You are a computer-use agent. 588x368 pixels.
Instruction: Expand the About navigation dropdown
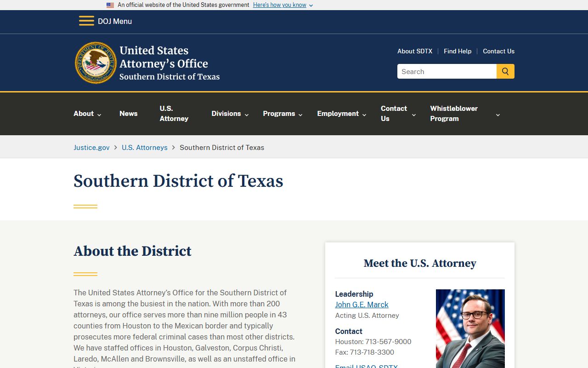[x=87, y=114]
